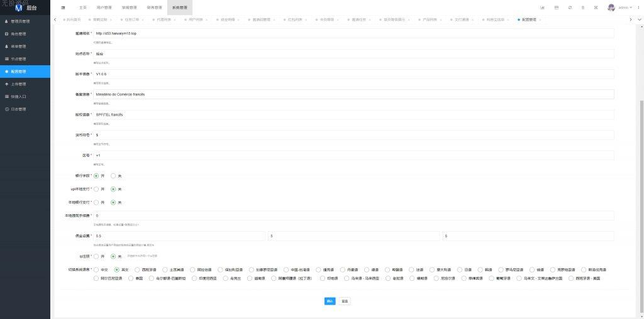The height and width of the screenshot is (319, 644).
Task: Turn 银行字段 off with 关 radio
Action: [113, 176]
